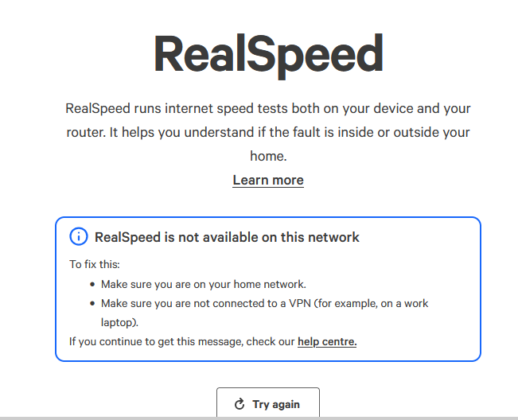Click the 'RealSpeed is not available on this network' title
The height and width of the screenshot is (420, 518).
click(x=227, y=237)
